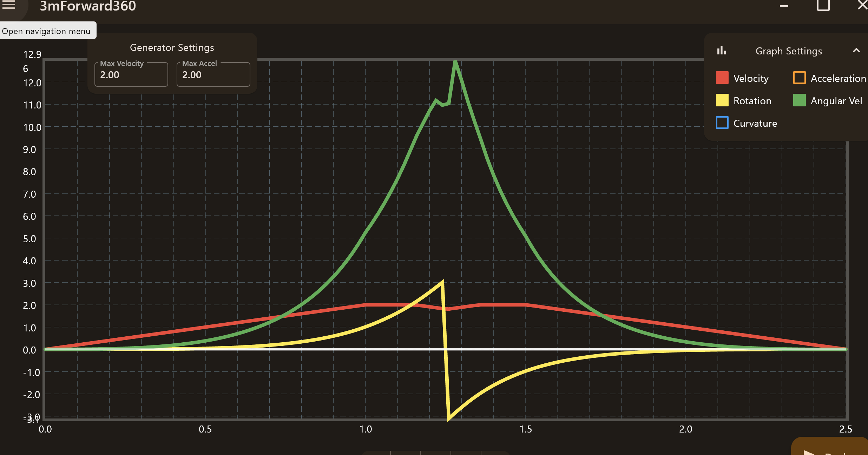The height and width of the screenshot is (455, 868).
Task: Click the 3mForward360 title text
Action: (88, 6)
